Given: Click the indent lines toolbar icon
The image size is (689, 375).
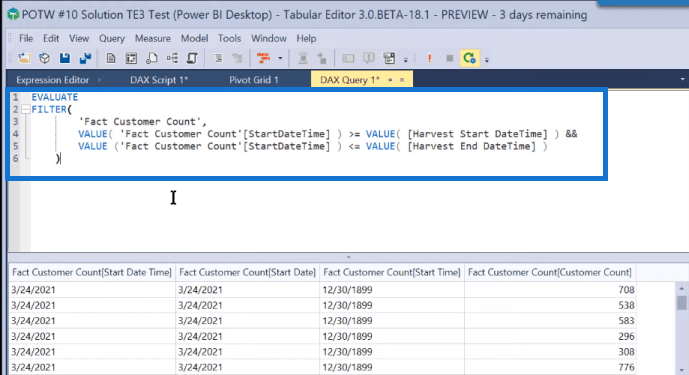Looking at the screenshot, I should coord(218,58).
